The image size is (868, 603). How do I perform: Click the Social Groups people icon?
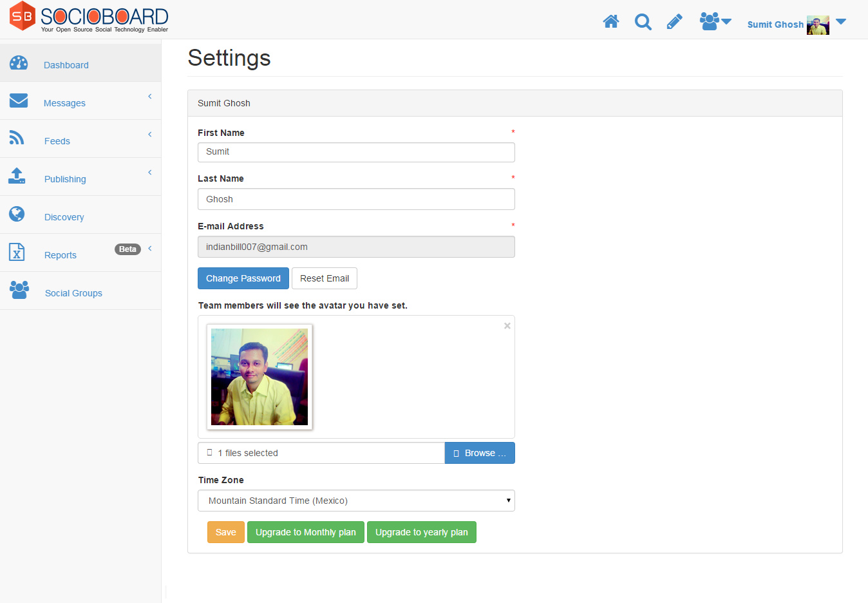pos(19,290)
